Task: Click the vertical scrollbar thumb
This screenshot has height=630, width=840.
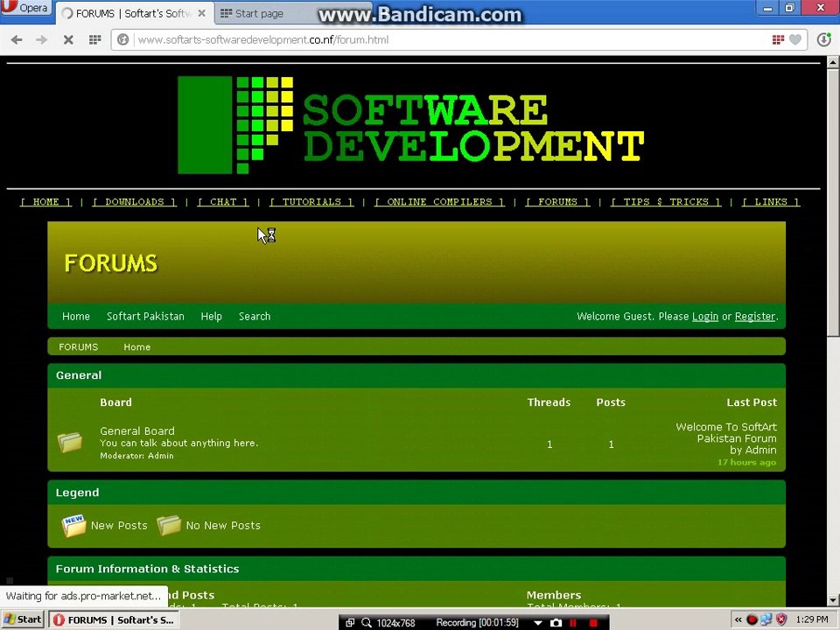Action: (833, 202)
